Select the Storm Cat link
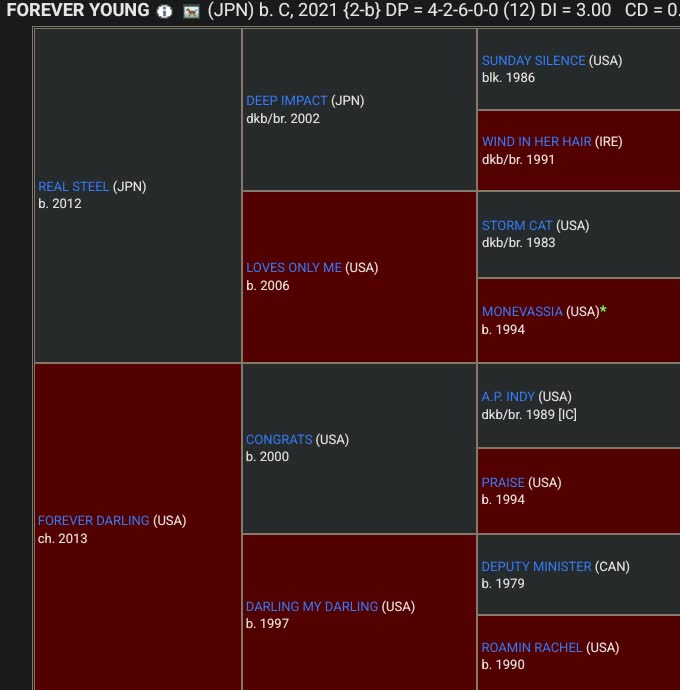Screen dimensions: 680x690 click(x=517, y=226)
